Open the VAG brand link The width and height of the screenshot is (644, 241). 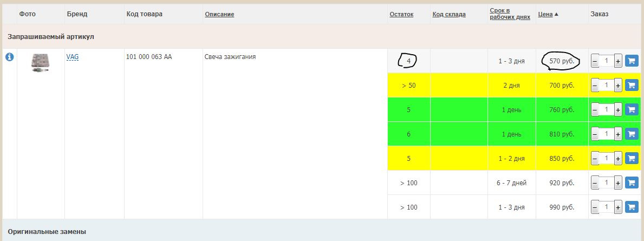pyautogui.click(x=72, y=56)
